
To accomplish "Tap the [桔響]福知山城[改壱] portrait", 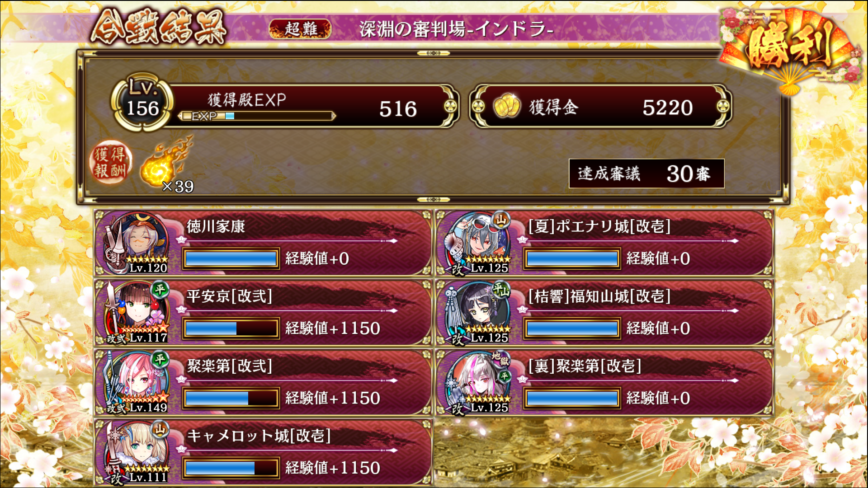I will [x=477, y=312].
